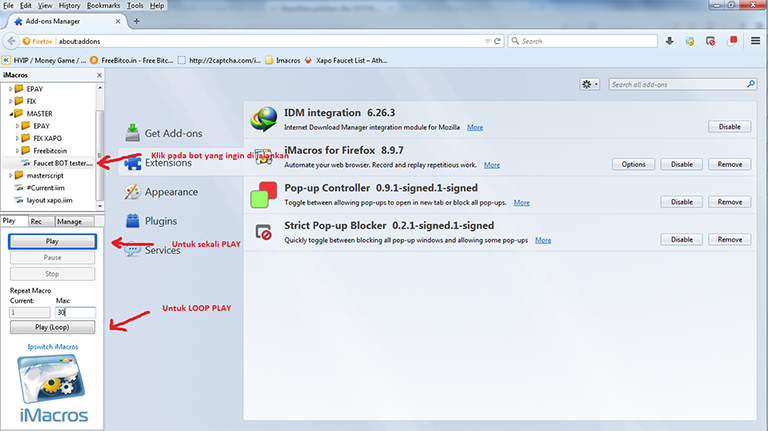Remove the iMacros for Firefox extension
Image resolution: width=768 pixels, height=431 pixels.
(x=729, y=164)
